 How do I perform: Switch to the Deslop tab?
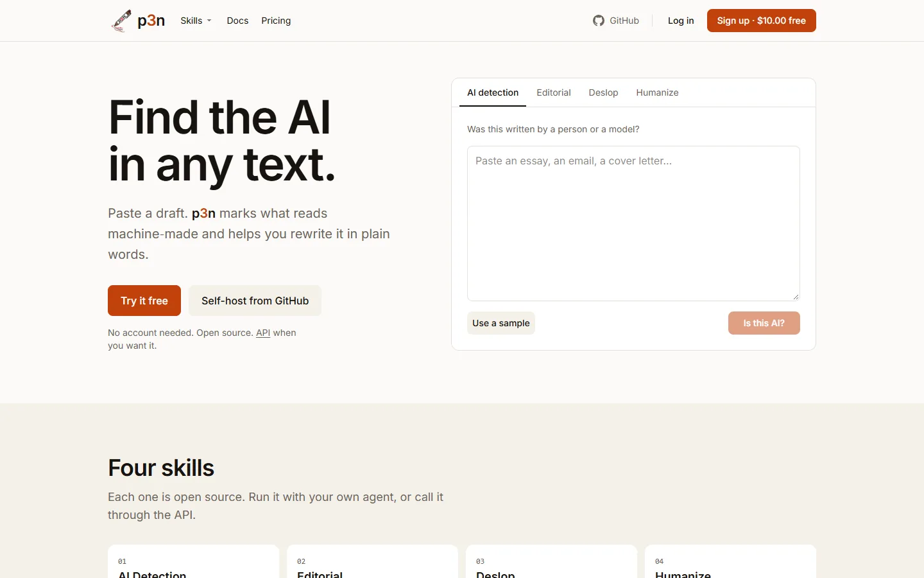(604, 92)
